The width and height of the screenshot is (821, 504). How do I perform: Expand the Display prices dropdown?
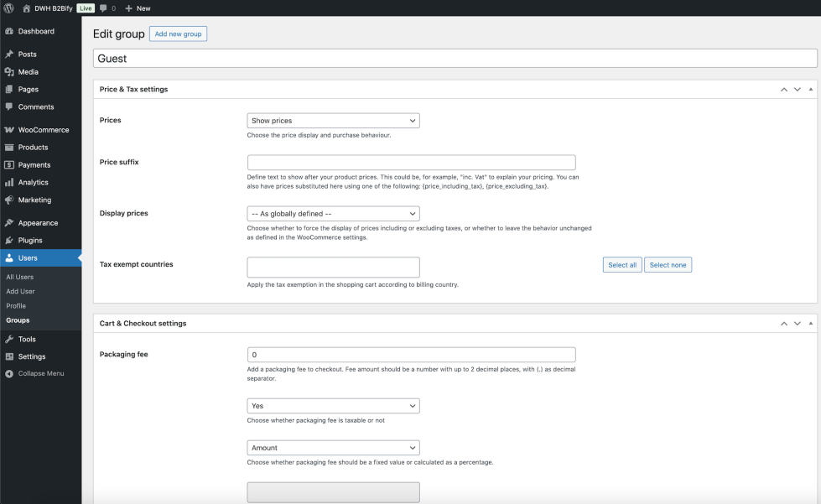pos(333,214)
